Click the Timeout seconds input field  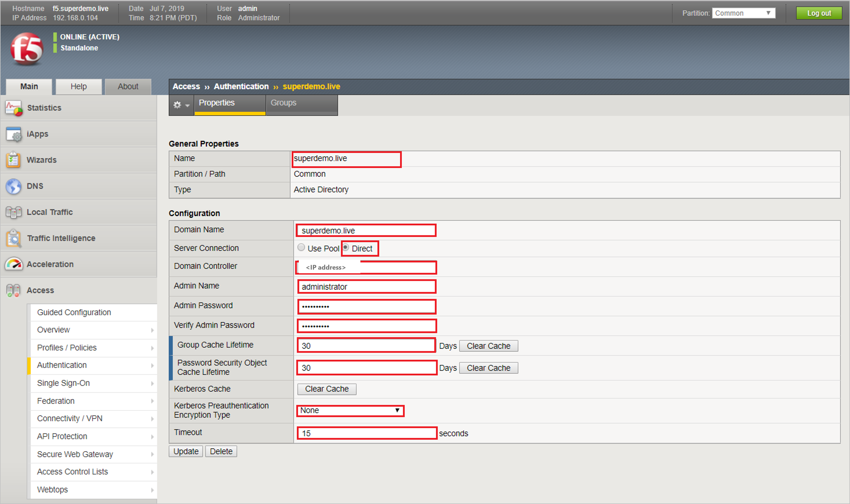pos(367,433)
